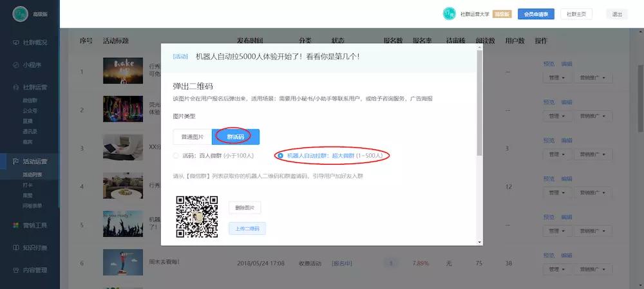Viewport: 644px width, 289px height.
Task: Click 预览 link for row 1
Action: pyautogui.click(x=549, y=64)
